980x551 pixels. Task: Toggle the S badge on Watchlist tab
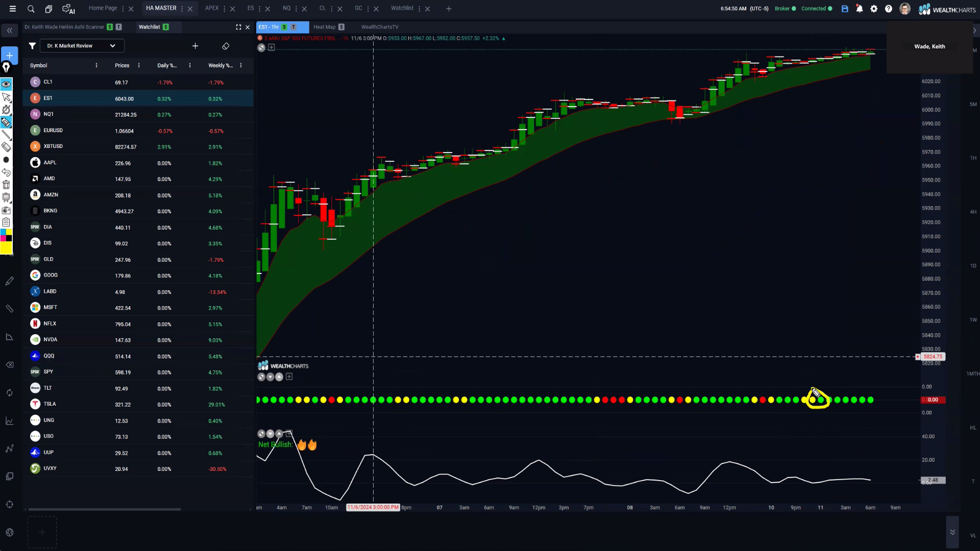166,27
